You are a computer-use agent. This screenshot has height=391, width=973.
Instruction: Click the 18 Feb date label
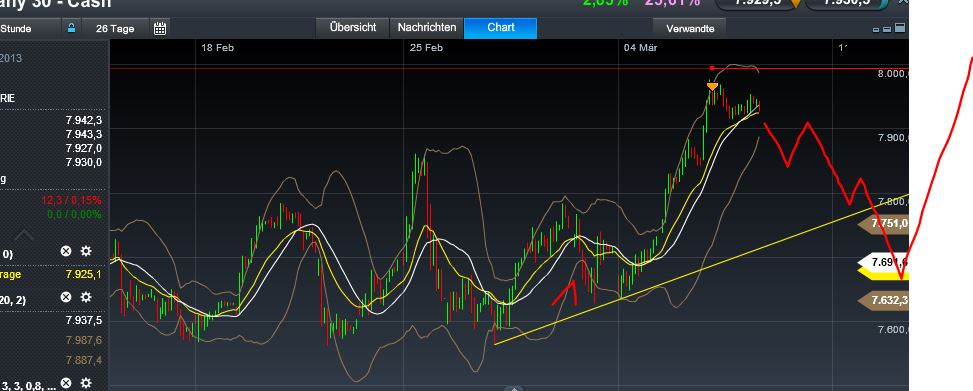tap(217, 47)
